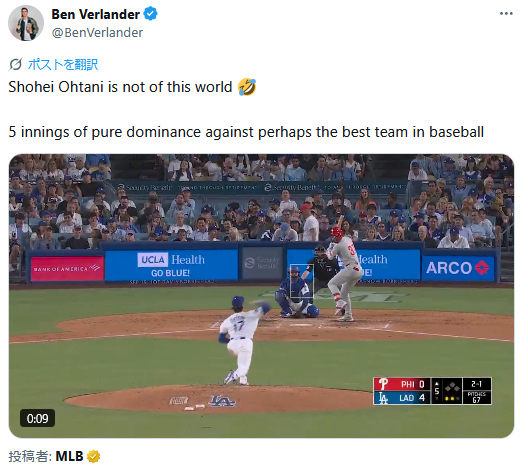Click the 0:09 video duration badge

(x=37, y=418)
